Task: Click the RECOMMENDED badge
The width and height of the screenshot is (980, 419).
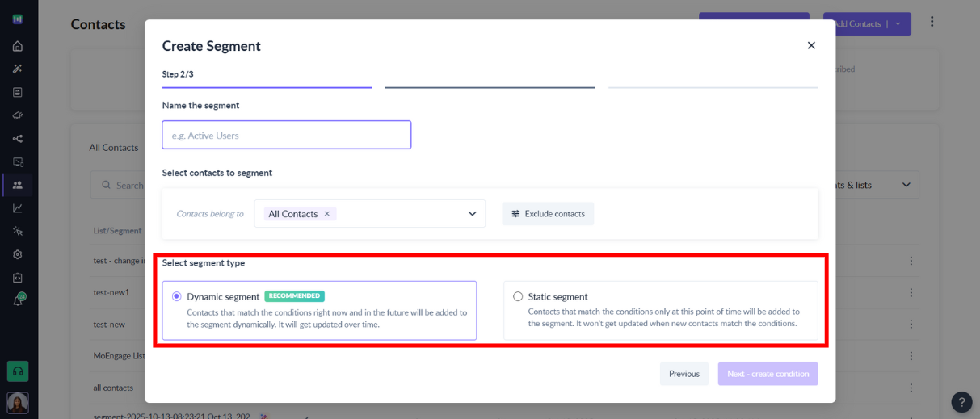Action: (294, 296)
